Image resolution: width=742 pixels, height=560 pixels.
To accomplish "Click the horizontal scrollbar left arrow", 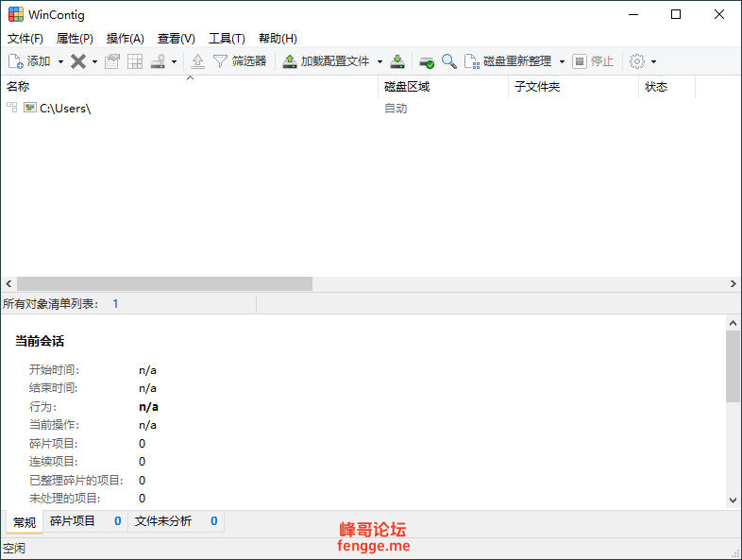I will [x=8, y=284].
